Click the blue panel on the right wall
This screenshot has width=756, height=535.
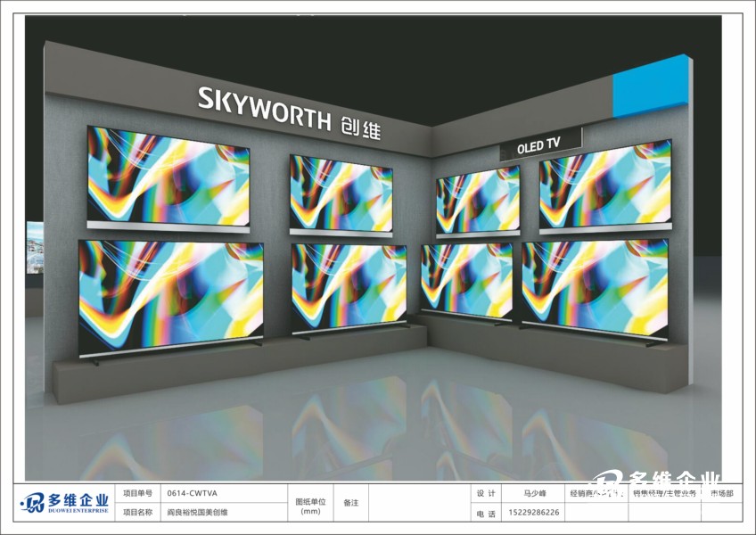tap(651, 87)
